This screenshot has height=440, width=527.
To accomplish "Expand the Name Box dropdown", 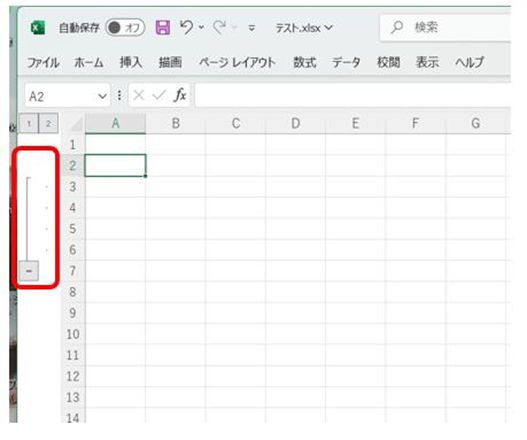I will click(x=102, y=96).
